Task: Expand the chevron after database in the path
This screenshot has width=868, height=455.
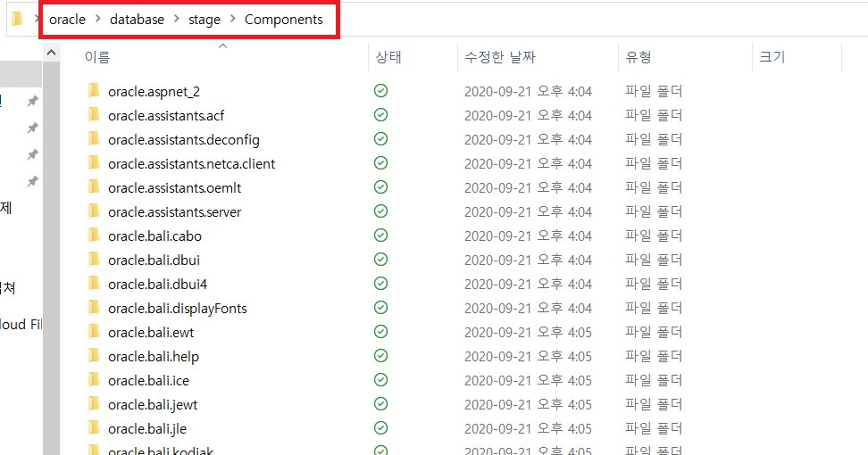Action: click(177, 20)
